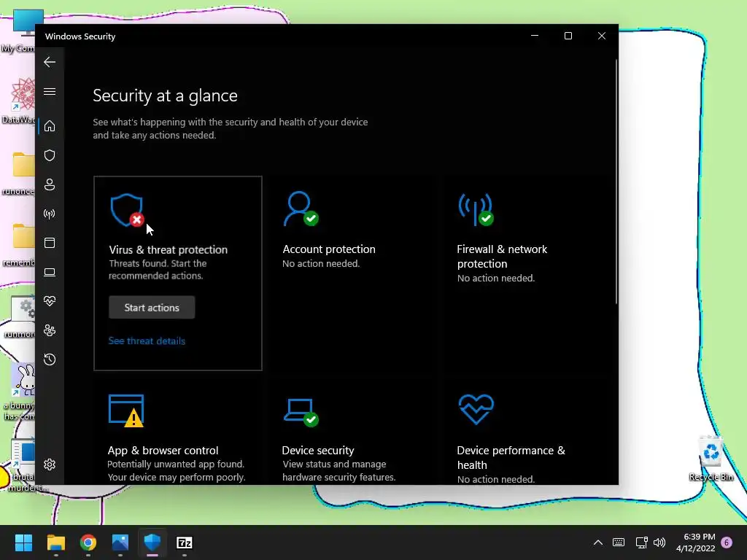
Task: Click the Windows Security vertical scrollbar
Action: 616,181
